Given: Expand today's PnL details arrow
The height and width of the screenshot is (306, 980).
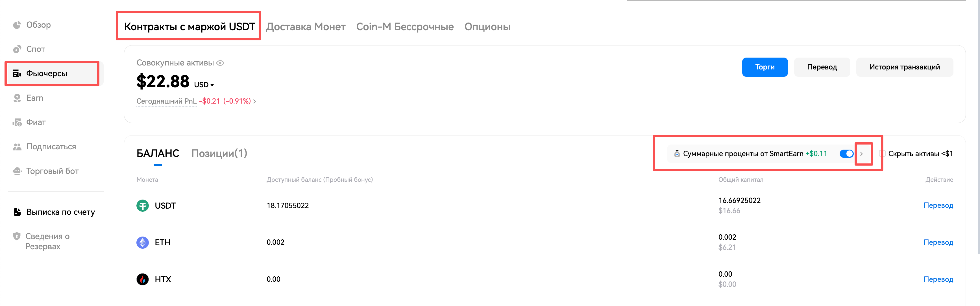Looking at the screenshot, I should (x=254, y=102).
